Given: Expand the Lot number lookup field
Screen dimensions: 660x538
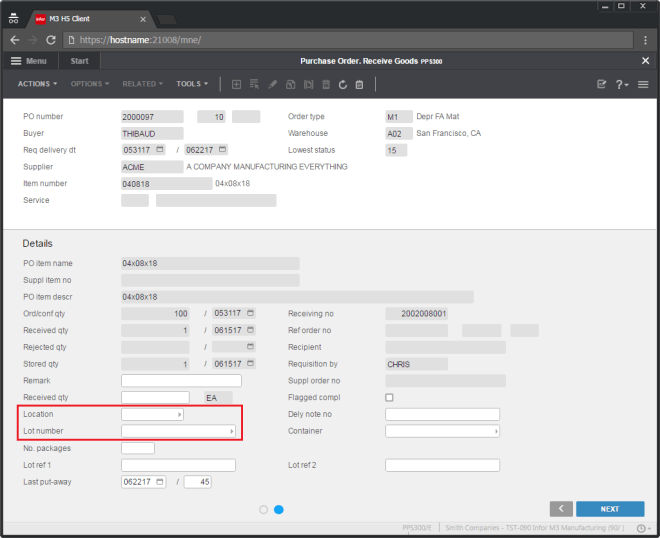Looking at the screenshot, I should coord(232,431).
